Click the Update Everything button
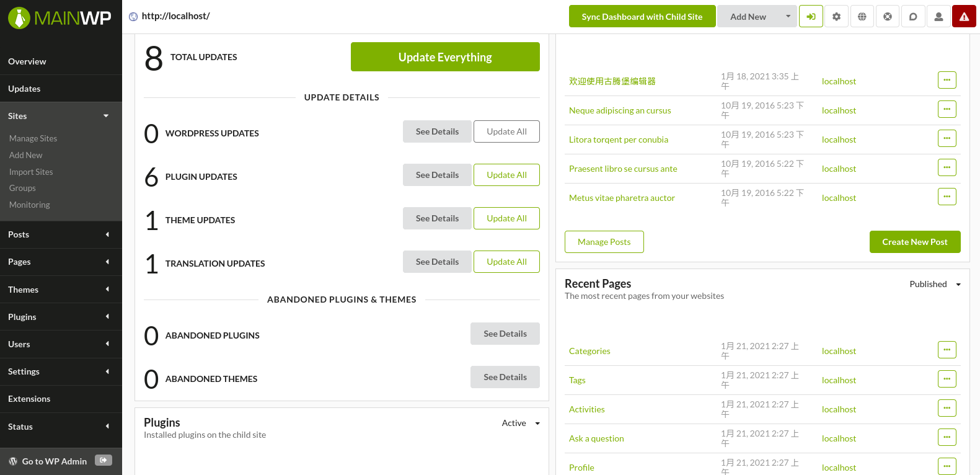 coord(444,57)
